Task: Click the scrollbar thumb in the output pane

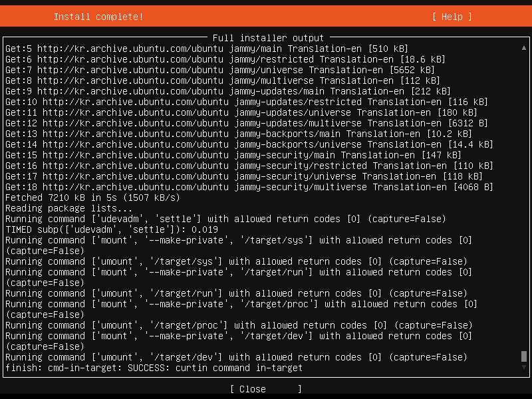Action: [x=524, y=356]
